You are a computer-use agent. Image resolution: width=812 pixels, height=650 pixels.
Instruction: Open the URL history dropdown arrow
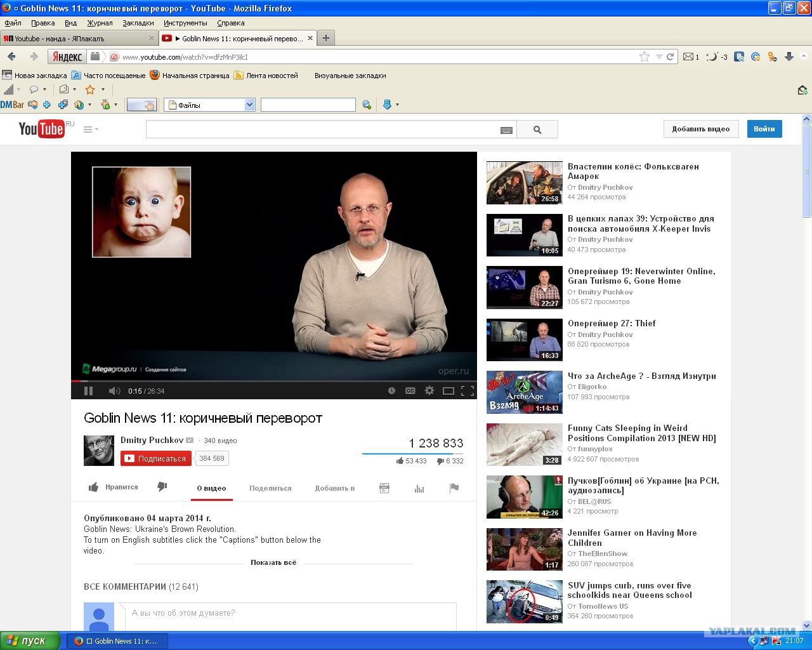pos(658,57)
